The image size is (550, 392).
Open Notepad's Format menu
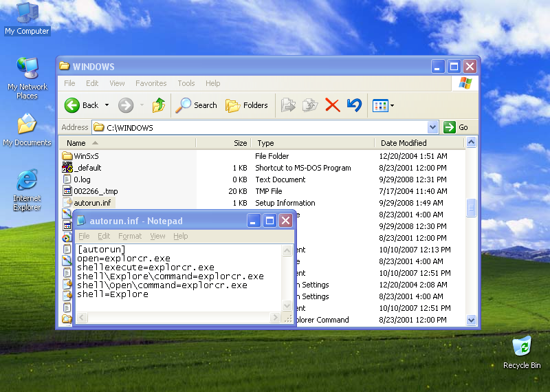tap(130, 236)
